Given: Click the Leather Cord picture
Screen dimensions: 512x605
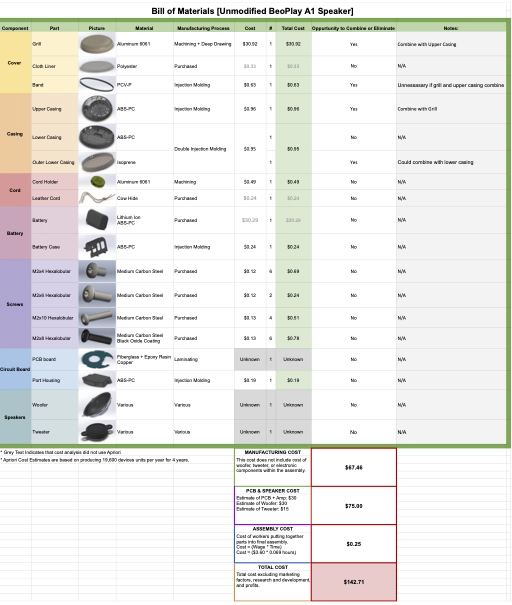Looking at the screenshot, I should 97,198.
